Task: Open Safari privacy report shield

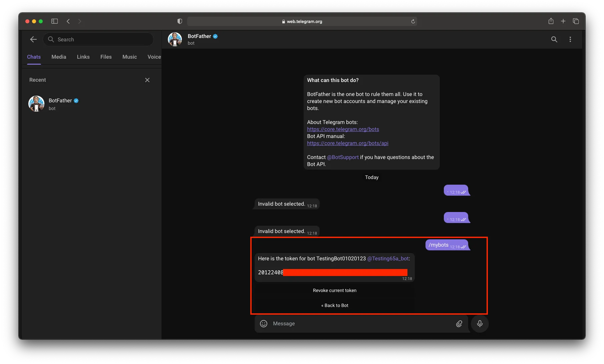Action: [x=180, y=21]
